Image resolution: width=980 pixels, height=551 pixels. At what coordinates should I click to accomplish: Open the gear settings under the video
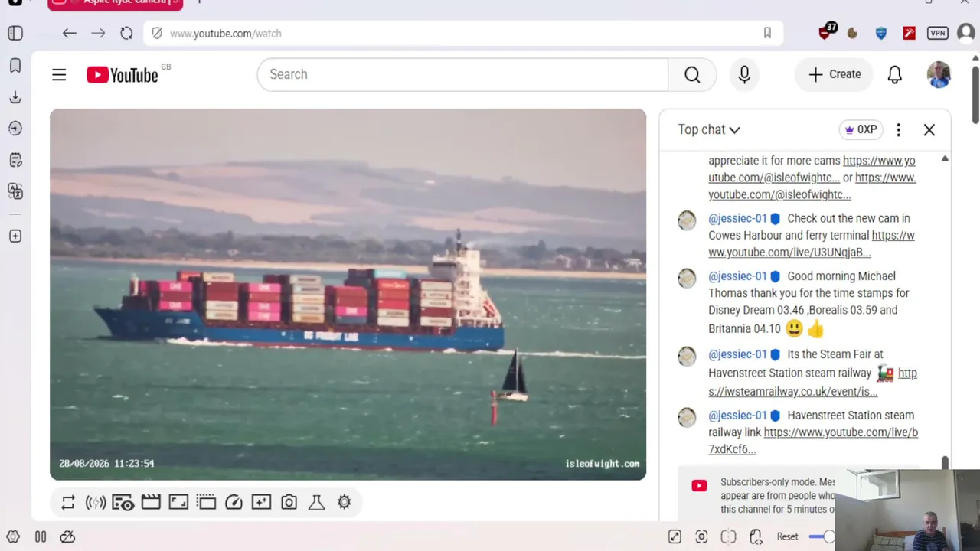[x=345, y=502]
